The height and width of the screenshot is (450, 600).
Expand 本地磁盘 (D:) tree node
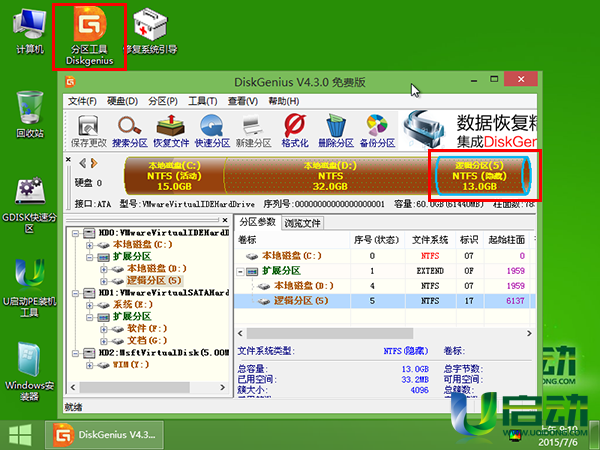(104, 269)
